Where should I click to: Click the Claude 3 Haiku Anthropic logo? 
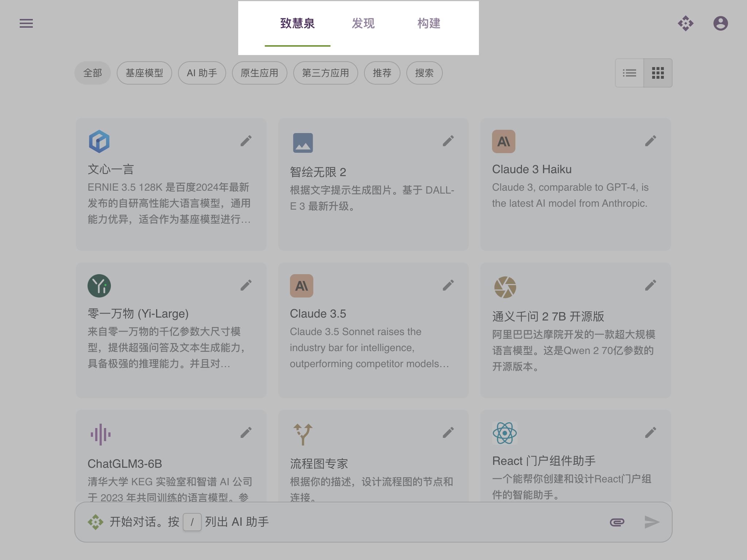504,141
